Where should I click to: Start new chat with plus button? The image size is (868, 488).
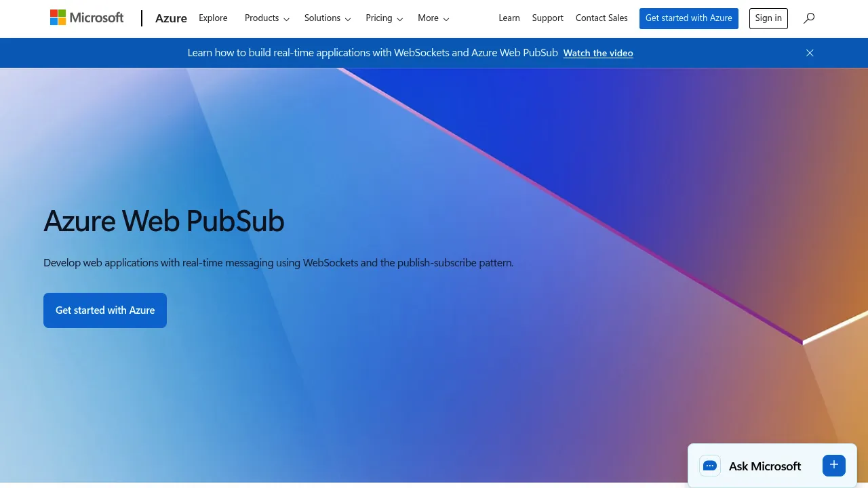[x=834, y=465]
